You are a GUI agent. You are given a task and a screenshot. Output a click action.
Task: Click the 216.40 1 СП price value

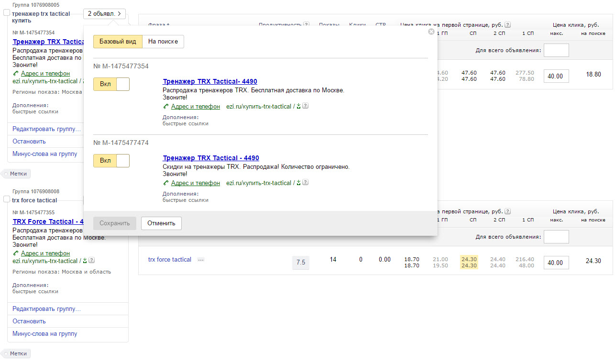point(525,259)
